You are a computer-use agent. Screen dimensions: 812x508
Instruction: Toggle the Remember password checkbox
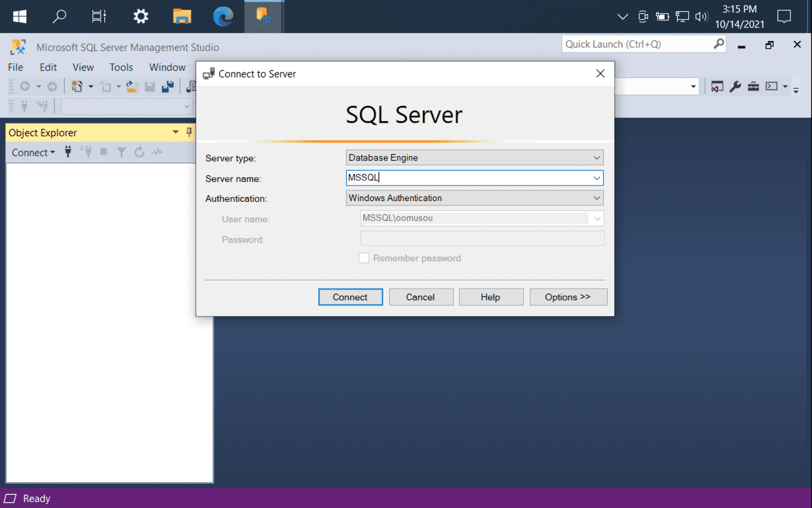click(362, 258)
